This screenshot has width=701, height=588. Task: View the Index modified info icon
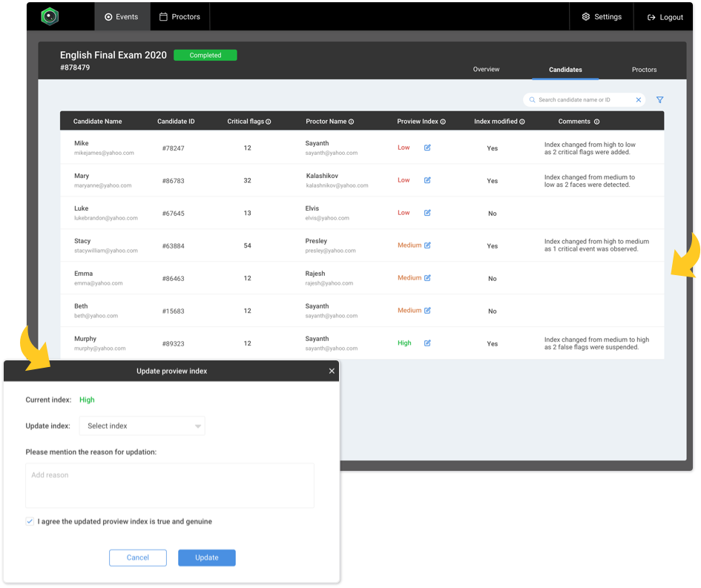[524, 121]
